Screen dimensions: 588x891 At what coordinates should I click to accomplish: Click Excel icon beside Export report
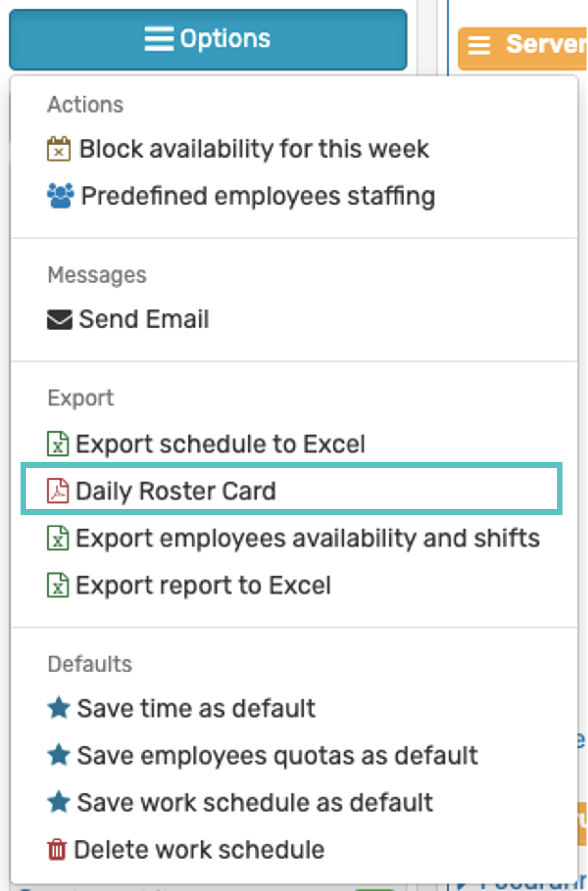click(x=58, y=585)
